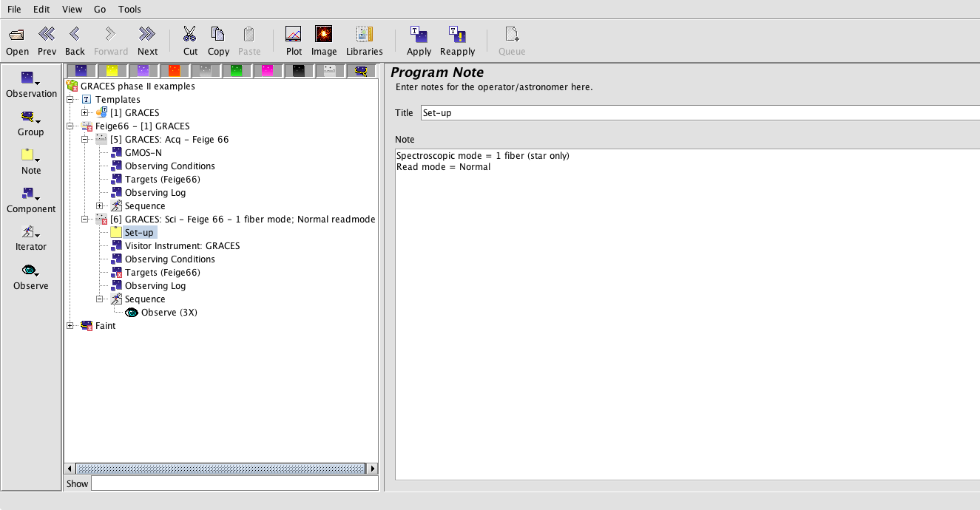
Task: Expand the Faint group node
Action: click(x=70, y=326)
